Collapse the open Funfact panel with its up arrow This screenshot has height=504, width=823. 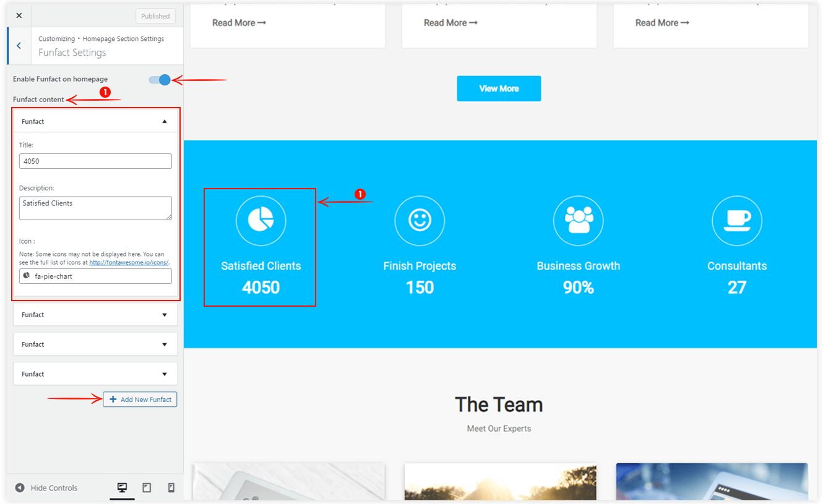tap(165, 122)
